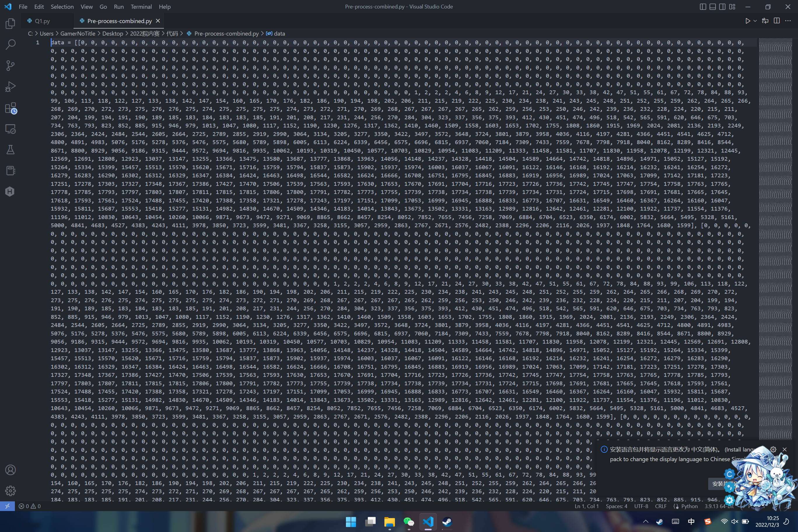Open the Terminal menu
The width and height of the screenshot is (798, 532).
(141, 7)
